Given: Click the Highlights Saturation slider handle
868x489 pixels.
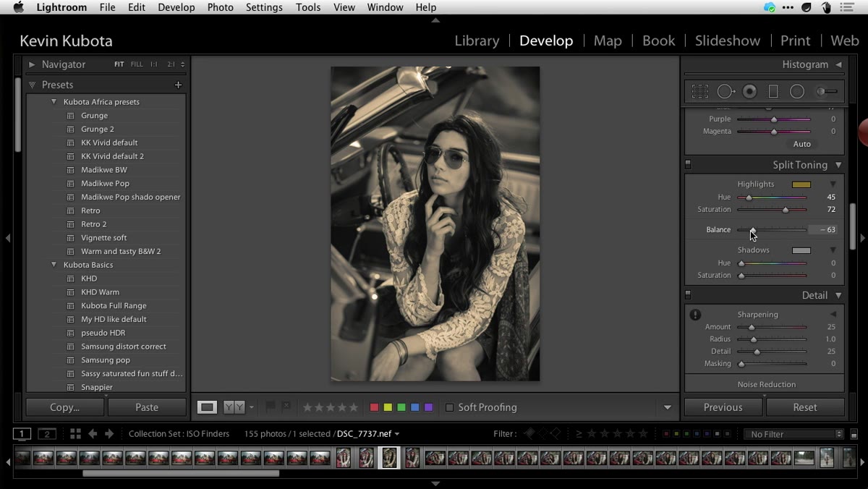Looking at the screenshot, I should [786, 210].
